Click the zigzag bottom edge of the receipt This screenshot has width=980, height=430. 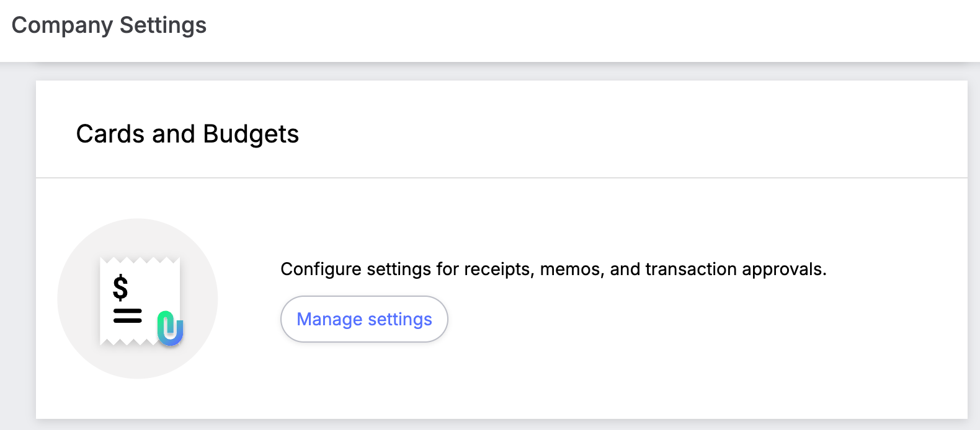pyautogui.click(x=128, y=341)
